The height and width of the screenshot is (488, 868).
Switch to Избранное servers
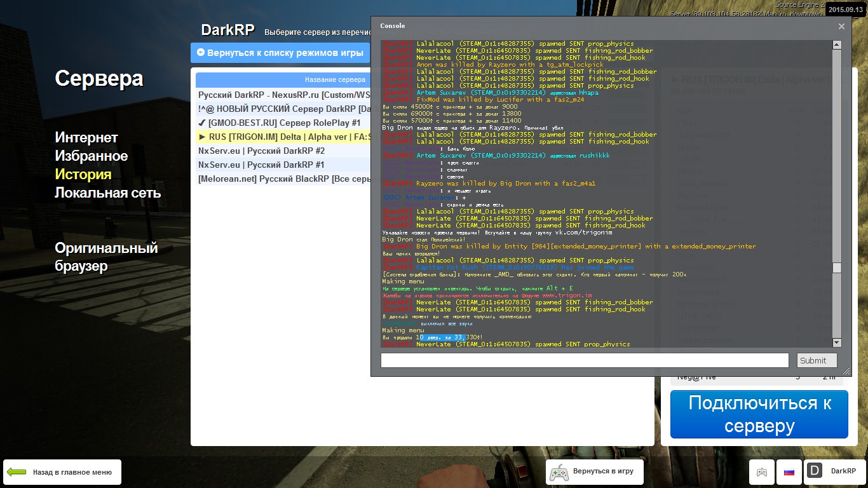[91, 156]
